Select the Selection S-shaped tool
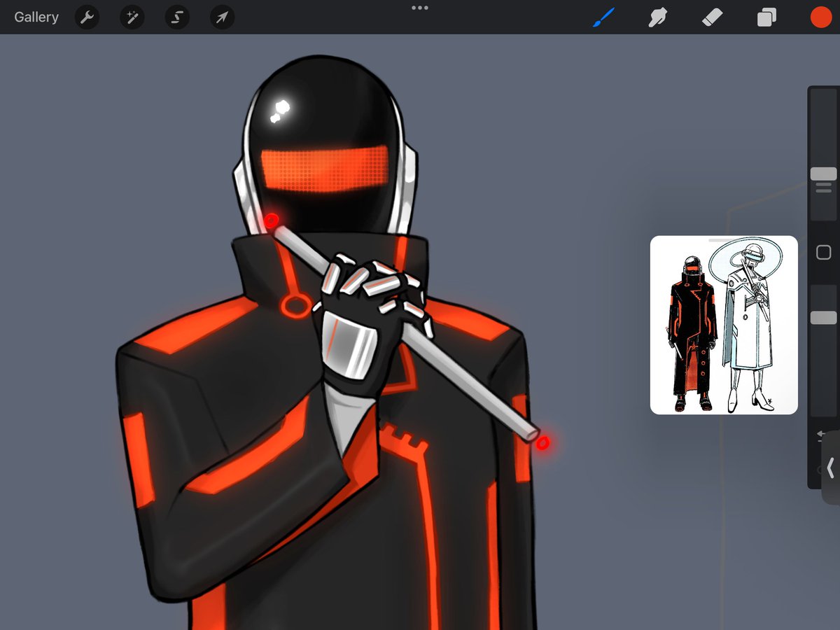 (177, 17)
